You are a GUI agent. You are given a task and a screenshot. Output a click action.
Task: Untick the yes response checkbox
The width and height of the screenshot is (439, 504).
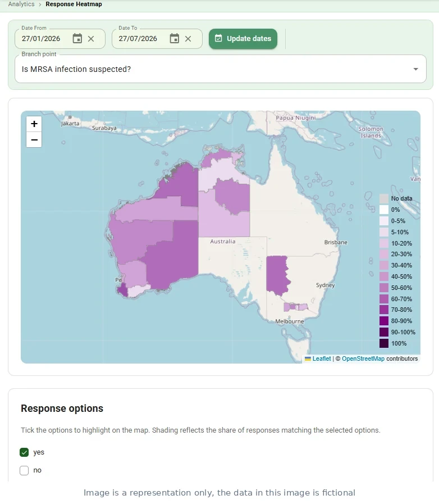tap(24, 452)
